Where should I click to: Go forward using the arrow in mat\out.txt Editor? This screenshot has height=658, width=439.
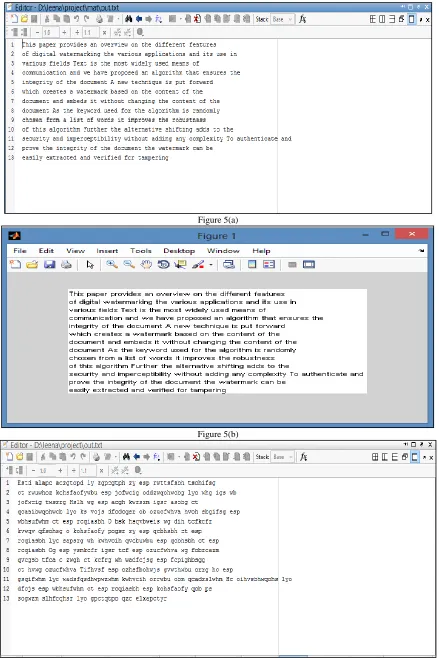149,19
